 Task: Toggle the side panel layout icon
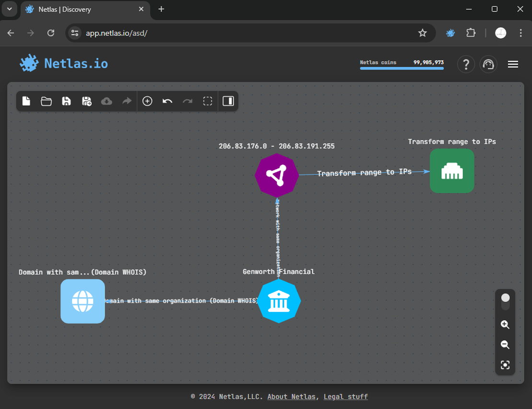tap(228, 101)
